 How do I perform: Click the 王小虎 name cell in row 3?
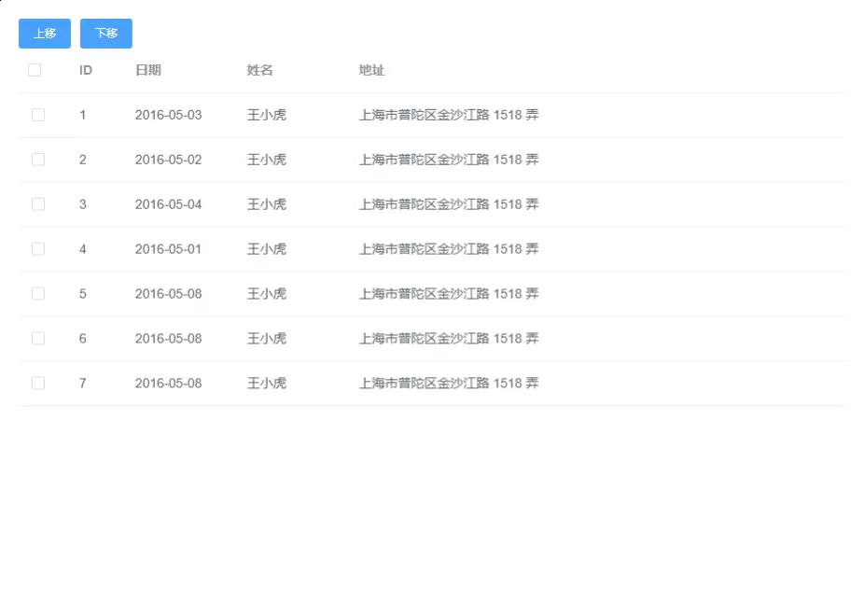pos(268,204)
